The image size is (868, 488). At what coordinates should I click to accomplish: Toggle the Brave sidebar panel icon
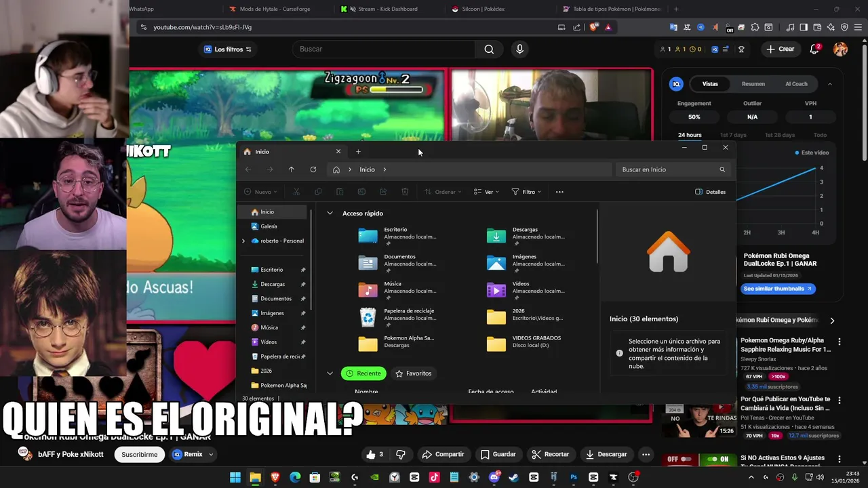click(x=804, y=27)
